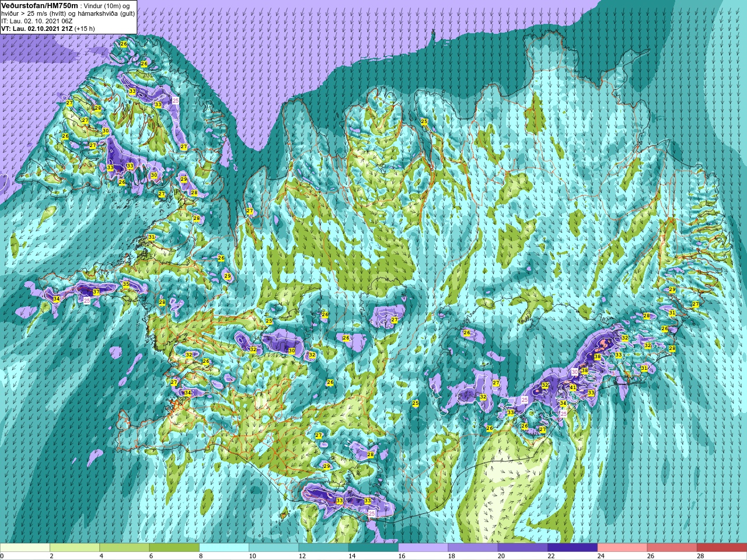Pick the 10–12 m/s aqua legend swatch

pos(274,548)
